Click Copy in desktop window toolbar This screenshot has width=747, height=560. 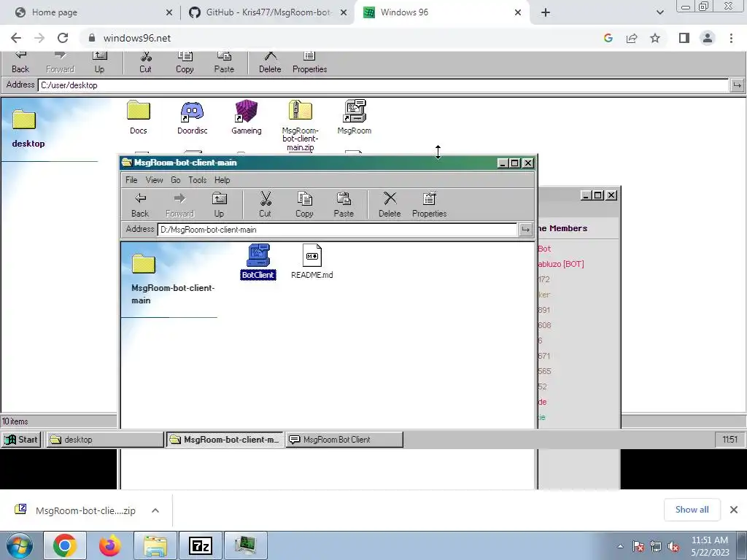(185, 63)
